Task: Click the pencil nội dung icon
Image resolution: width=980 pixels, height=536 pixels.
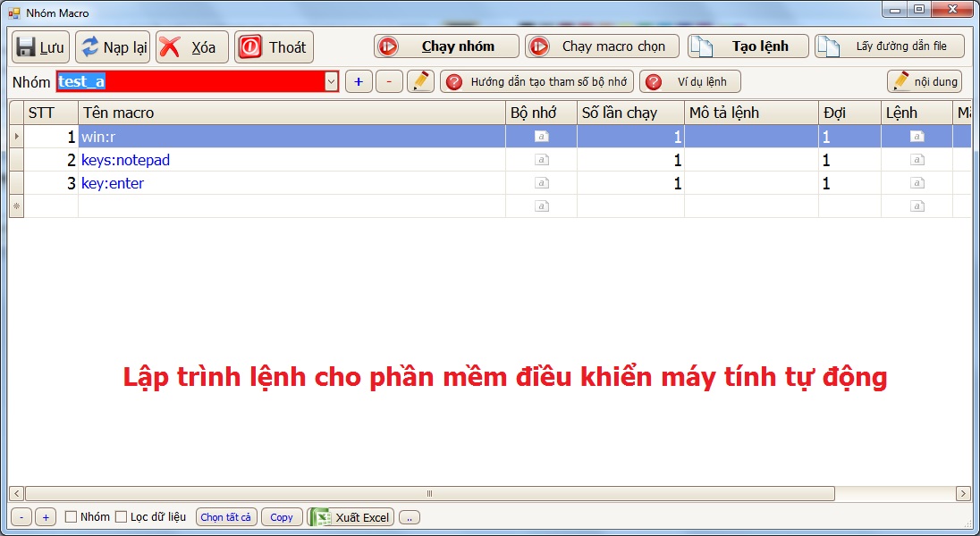Action: coord(901,80)
